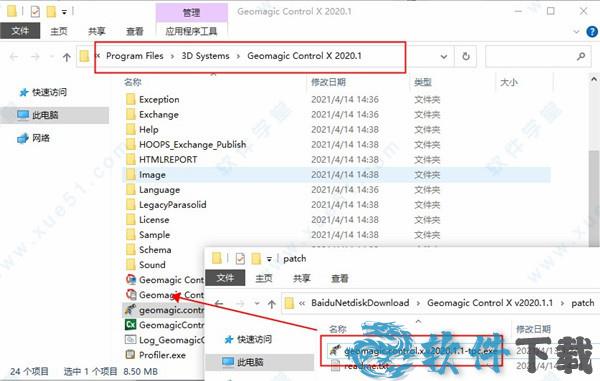Select 此电脑 in patch window sidebar
600x381 pixels.
coord(259,362)
